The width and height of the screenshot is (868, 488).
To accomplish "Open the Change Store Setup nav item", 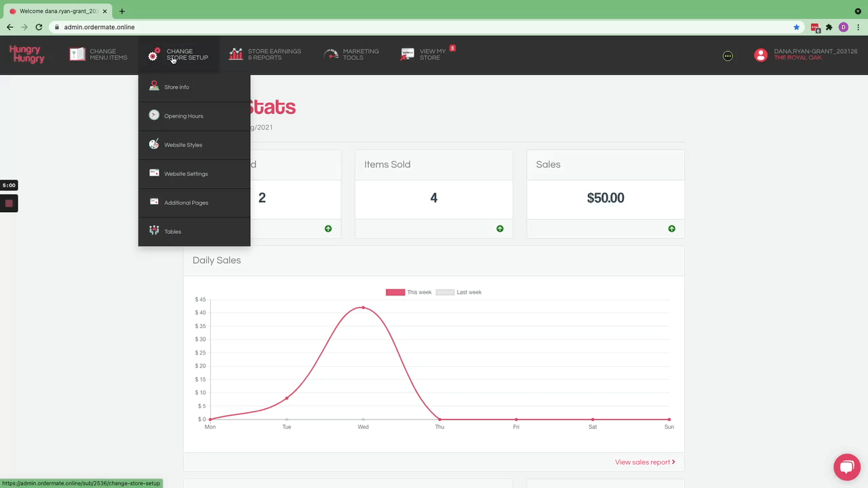I will (178, 54).
